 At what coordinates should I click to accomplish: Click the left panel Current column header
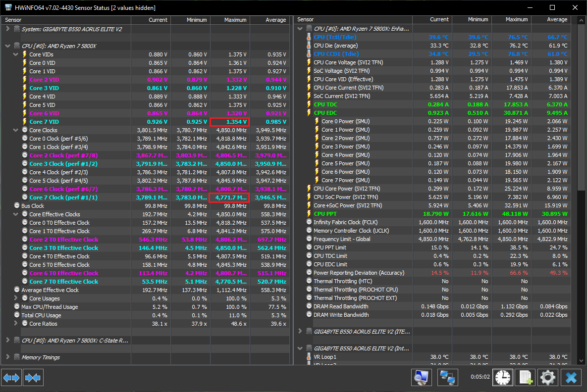tap(151, 20)
